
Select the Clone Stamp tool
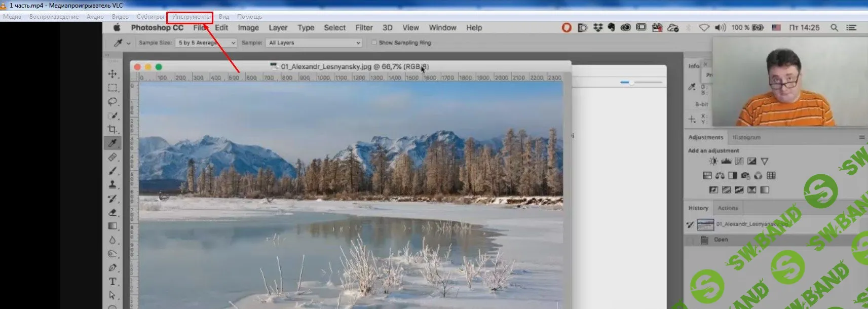(x=112, y=184)
